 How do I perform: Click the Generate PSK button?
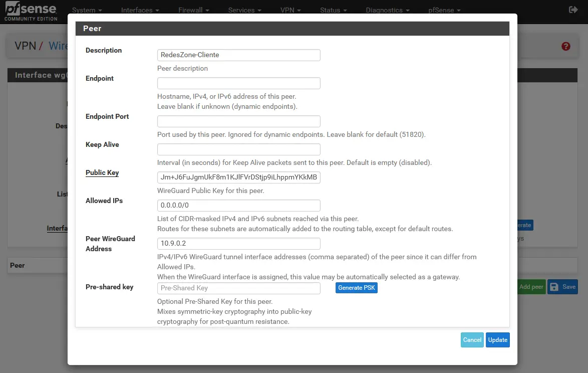click(356, 288)
